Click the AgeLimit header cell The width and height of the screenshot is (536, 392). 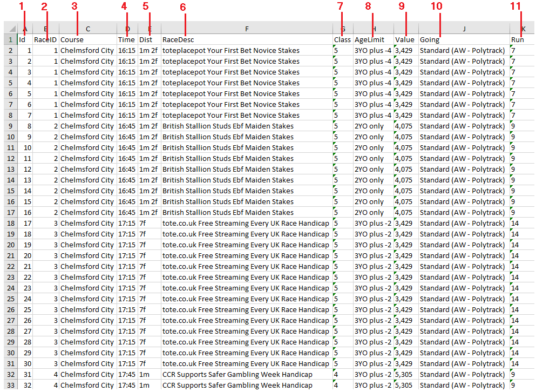tap(373, 39)
